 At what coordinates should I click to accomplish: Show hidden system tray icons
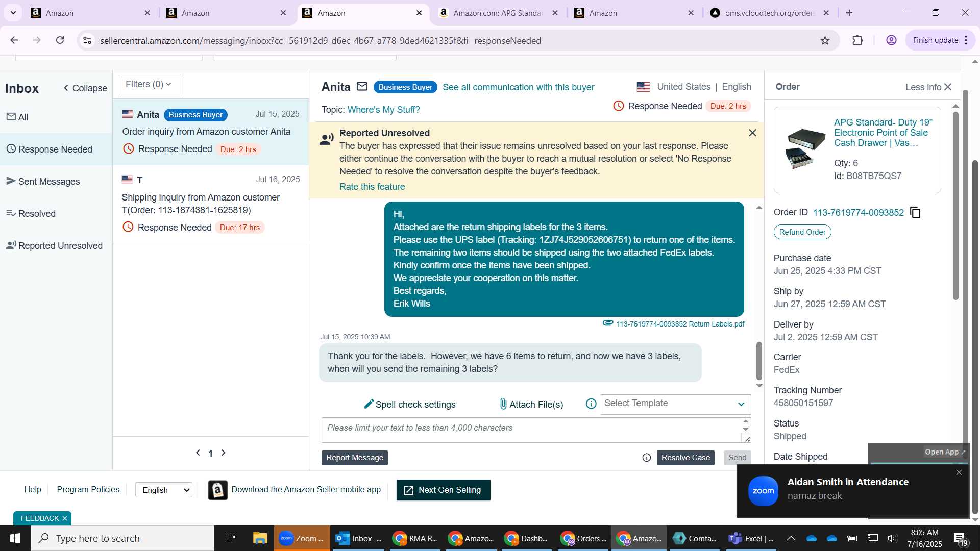(x=791, y=538)
